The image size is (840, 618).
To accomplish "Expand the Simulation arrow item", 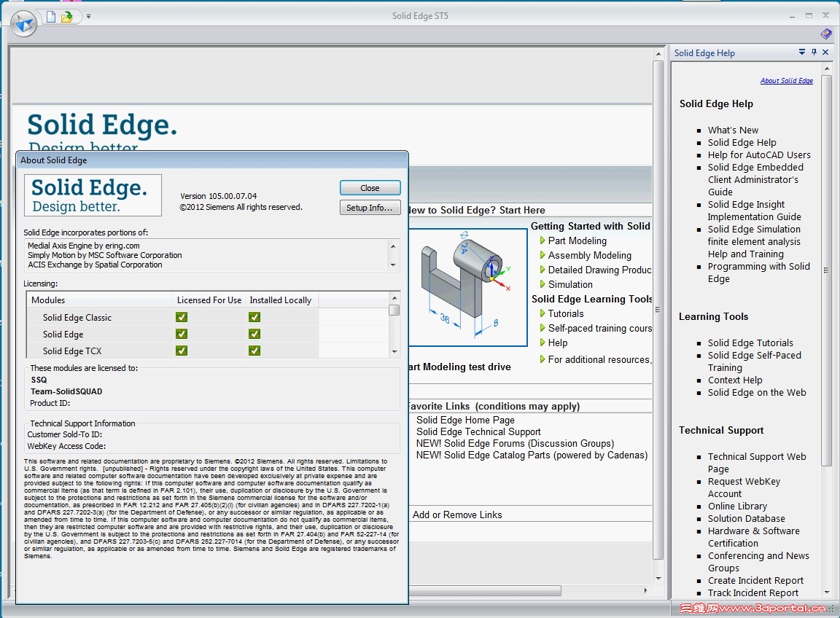I will 567,284.
